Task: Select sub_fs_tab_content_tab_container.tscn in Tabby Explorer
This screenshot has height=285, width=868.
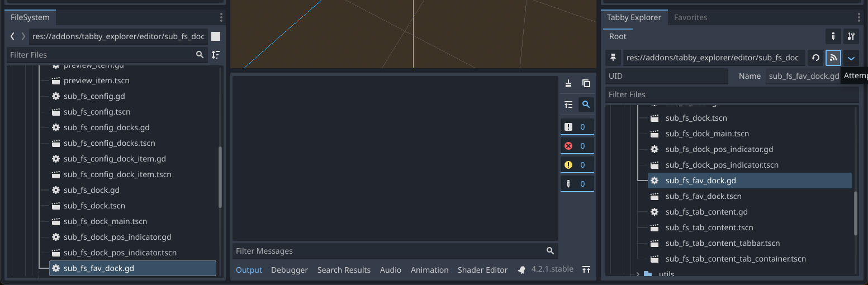Action: click(x=736, y=259)
